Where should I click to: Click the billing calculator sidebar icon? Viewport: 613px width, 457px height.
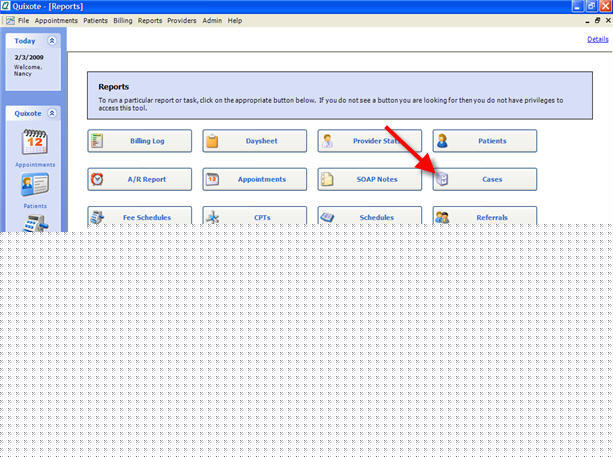35,224
